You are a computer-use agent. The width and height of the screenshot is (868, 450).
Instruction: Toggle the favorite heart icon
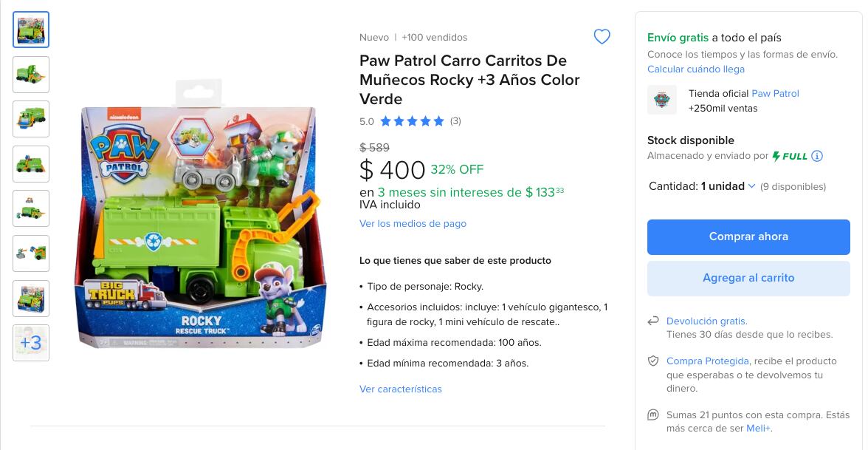point(602,36)
